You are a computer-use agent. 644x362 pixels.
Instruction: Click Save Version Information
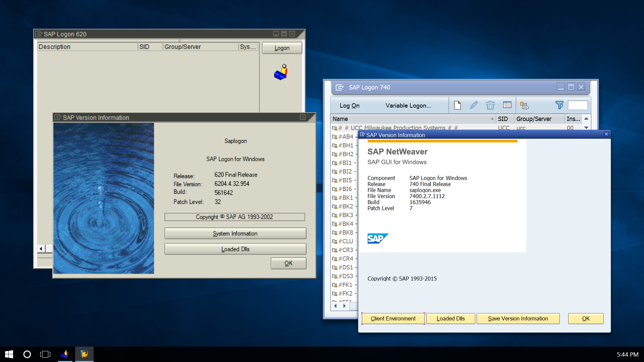(518, 318)
